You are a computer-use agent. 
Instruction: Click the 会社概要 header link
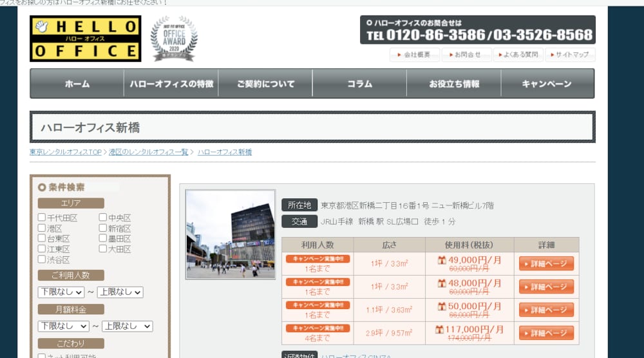414,55
